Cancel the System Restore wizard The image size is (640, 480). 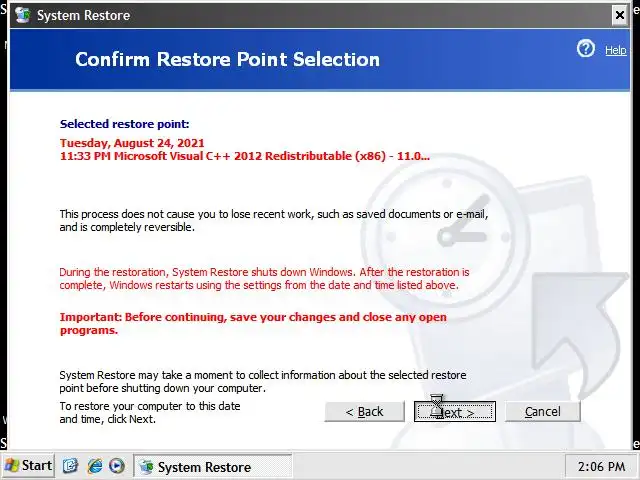pyautogui.click(x=542, y=411)
